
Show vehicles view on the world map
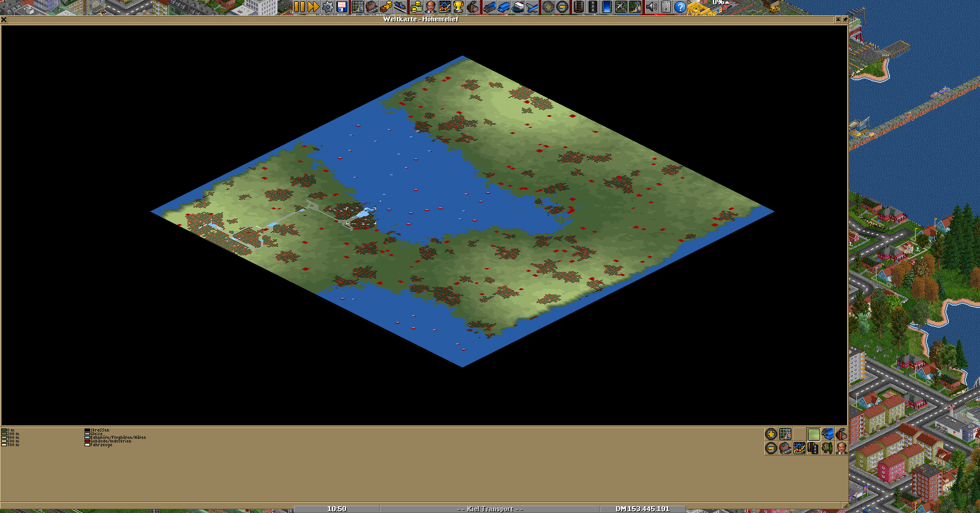(x=828, y=434)
